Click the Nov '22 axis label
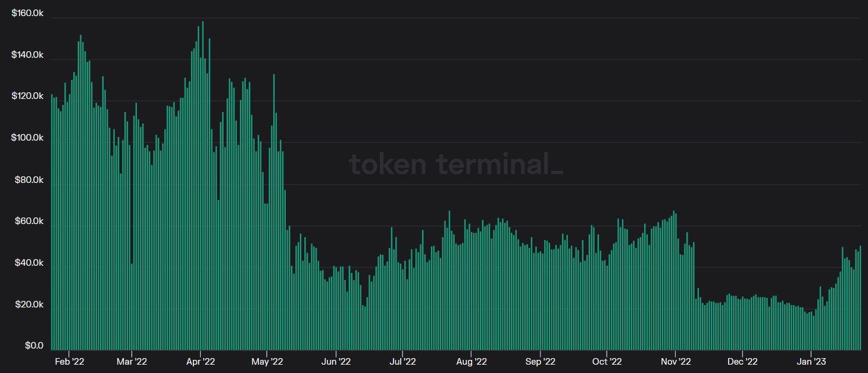This screenshot has width=868, height=373. coord(676,361)
